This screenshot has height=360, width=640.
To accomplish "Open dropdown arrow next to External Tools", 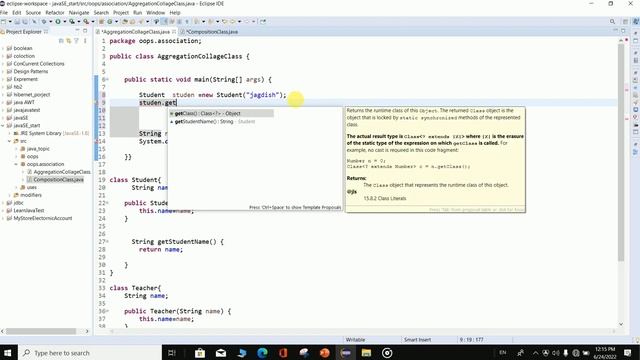I will (93, 22).
